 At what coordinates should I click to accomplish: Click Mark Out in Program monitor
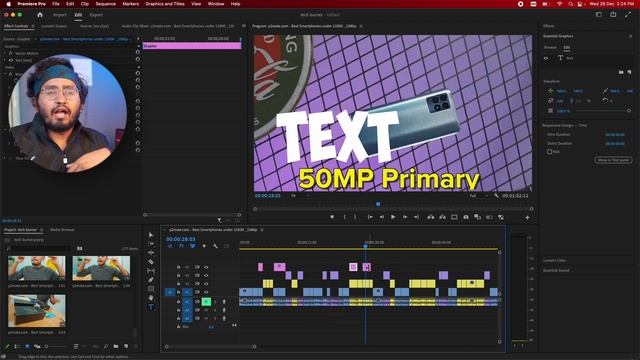pos(355,217)
